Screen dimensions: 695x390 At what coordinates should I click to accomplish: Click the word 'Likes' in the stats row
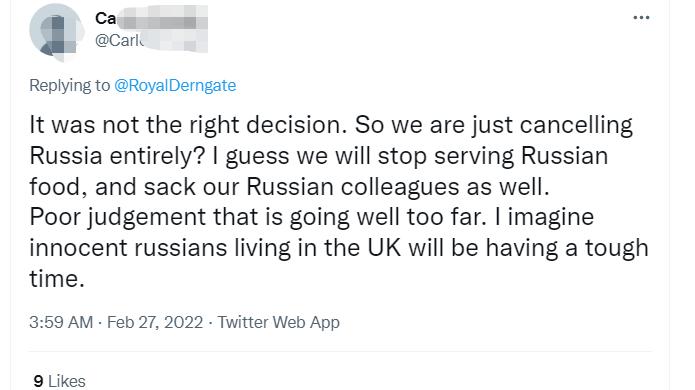coord(67,381)
